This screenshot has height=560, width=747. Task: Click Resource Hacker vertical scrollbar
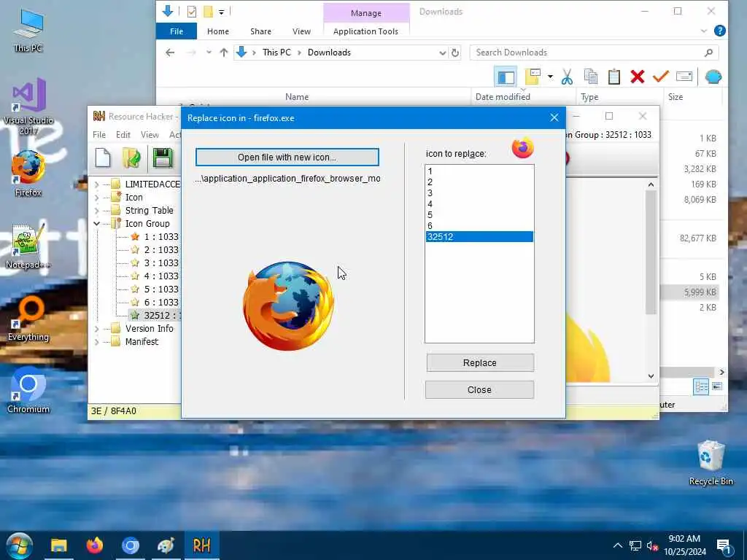651,252
